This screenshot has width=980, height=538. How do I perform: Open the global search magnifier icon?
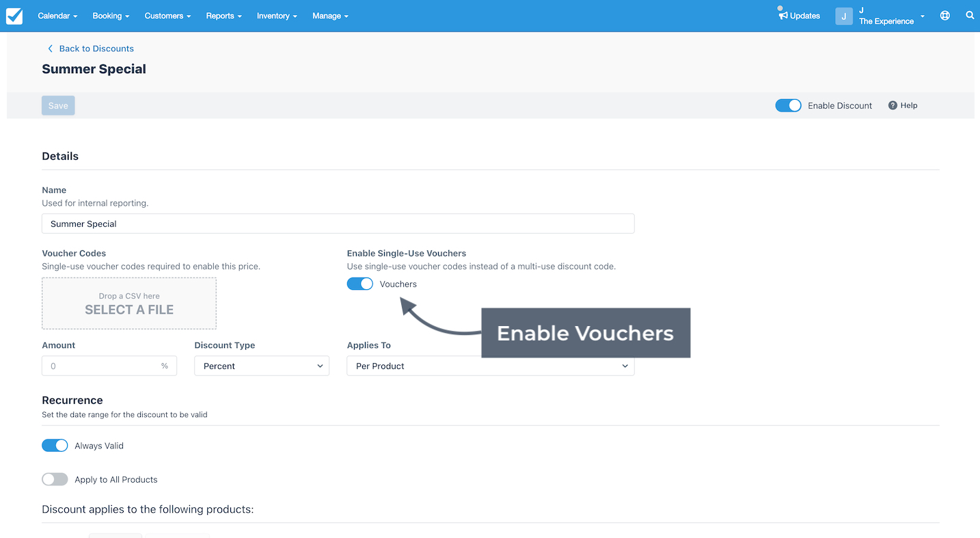coord(970,15)
